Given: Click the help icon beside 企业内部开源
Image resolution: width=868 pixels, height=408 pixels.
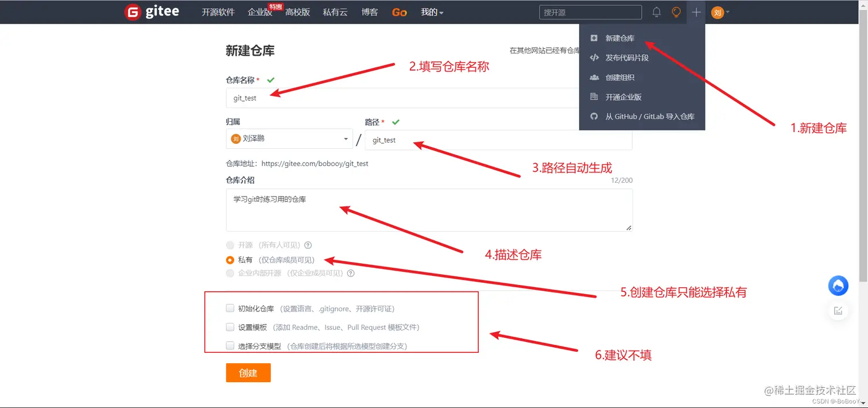Looking at the screenshot, I should pos(350,273).
